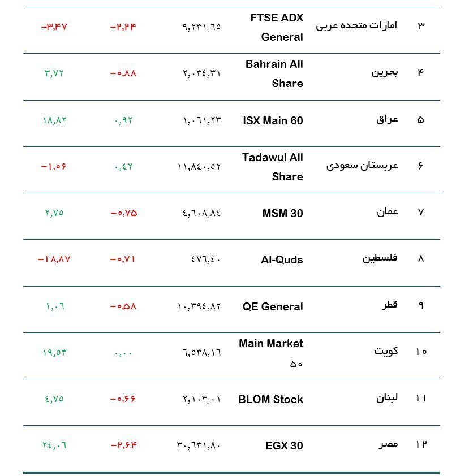Click the red -2.64 change in EGX 30 row

pyautogui.click(x=124, y=445)
